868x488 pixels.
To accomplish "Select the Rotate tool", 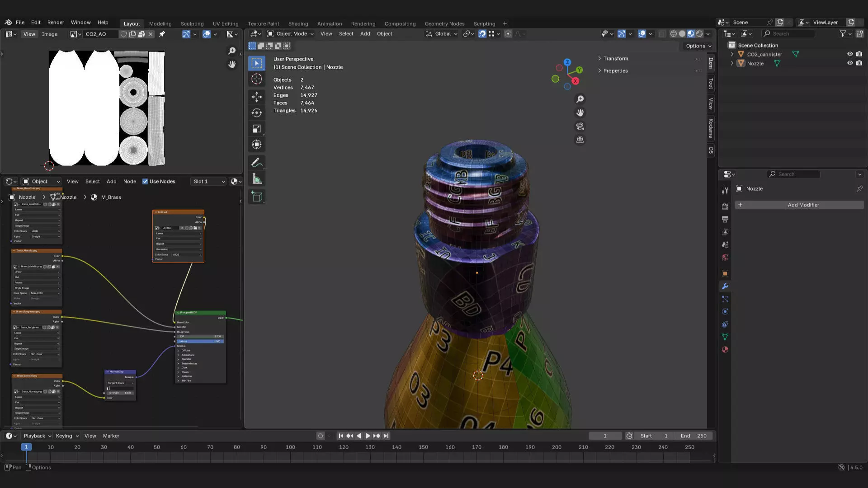I will click(x=257, y=113).
